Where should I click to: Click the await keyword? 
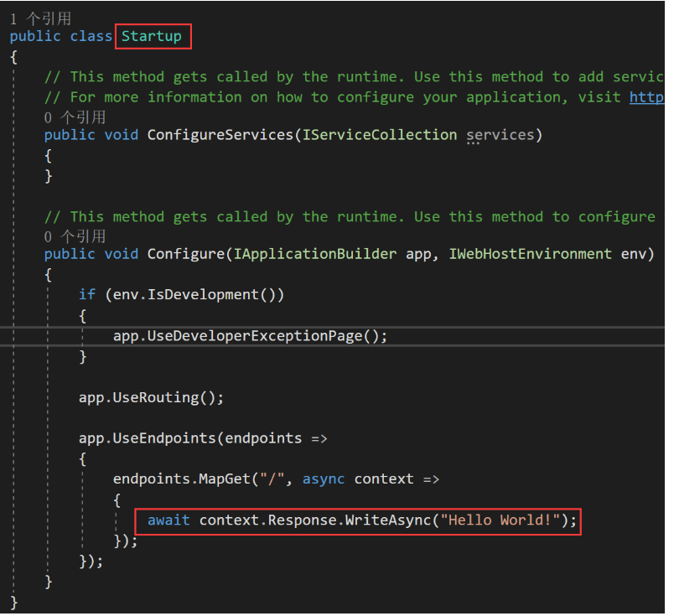(168, 520)
